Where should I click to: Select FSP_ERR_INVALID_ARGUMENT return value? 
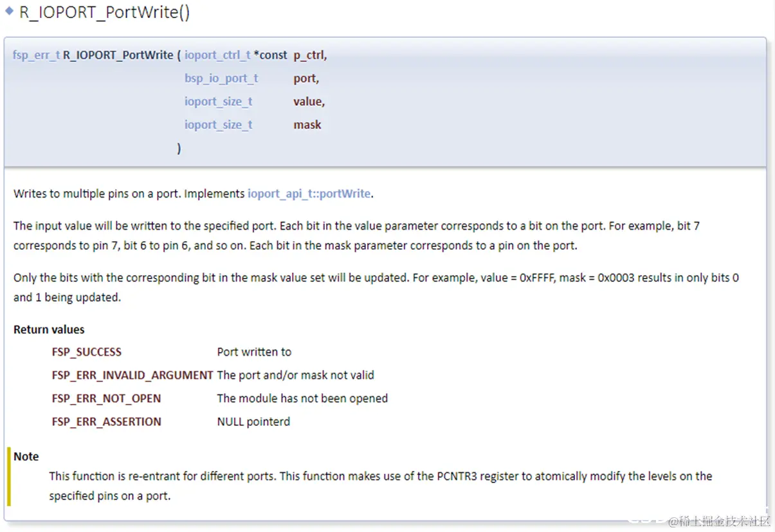[132, 375]
